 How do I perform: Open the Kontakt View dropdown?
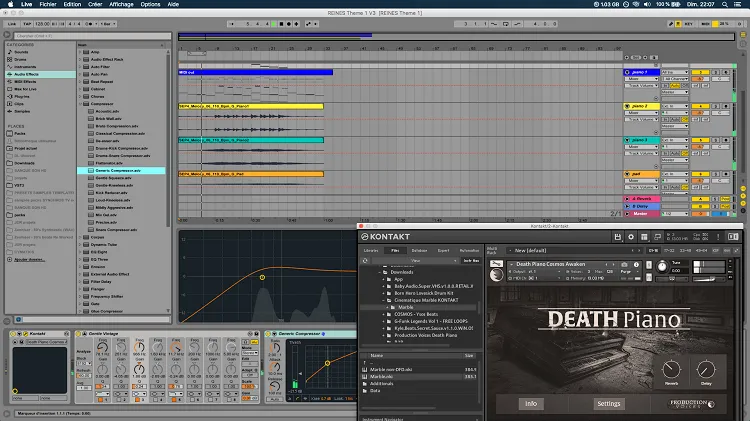pos(415,261)
